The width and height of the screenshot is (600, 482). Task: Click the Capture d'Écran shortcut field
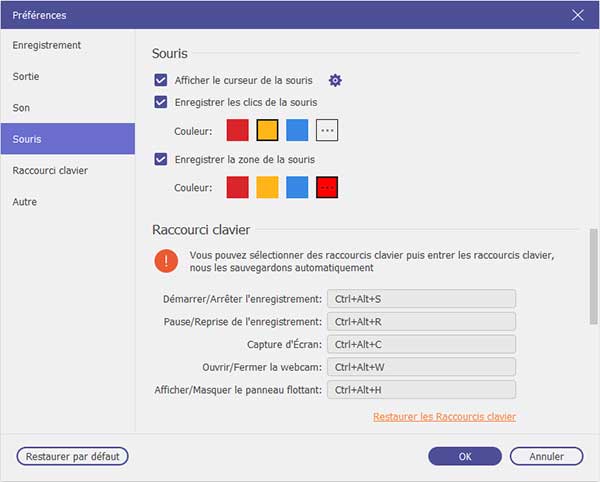point(422,344)
